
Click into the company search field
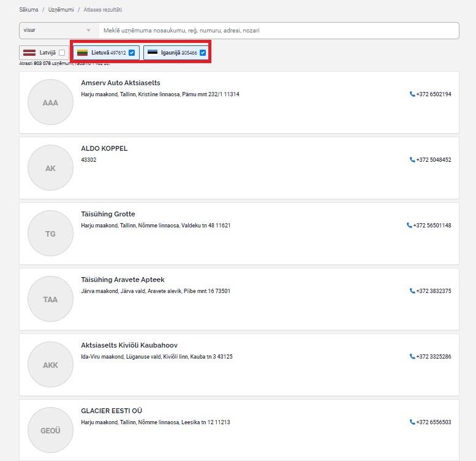click(x=279, y=30)
